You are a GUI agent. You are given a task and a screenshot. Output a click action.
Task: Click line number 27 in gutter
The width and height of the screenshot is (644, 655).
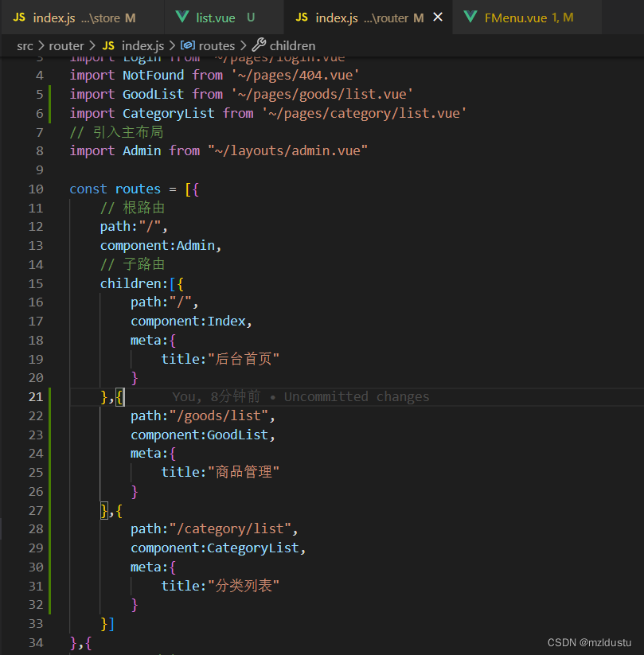36,510
